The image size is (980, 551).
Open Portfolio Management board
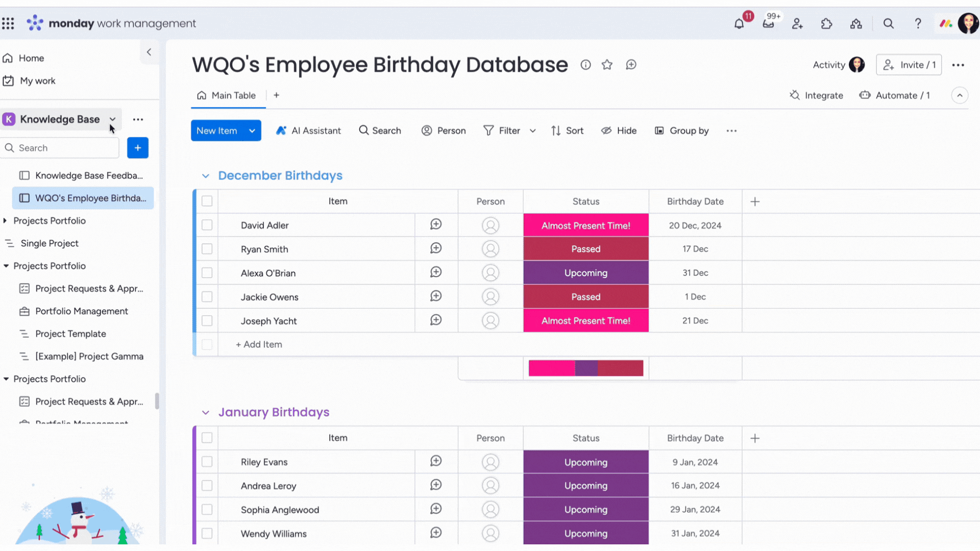click(x=74, y=311)
